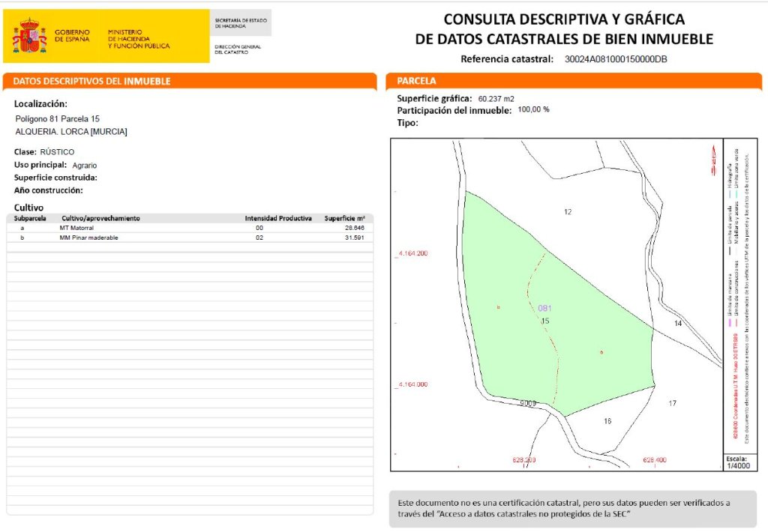
Task: Click the red SEC logo on the map
Action: [x=714, y=160]
